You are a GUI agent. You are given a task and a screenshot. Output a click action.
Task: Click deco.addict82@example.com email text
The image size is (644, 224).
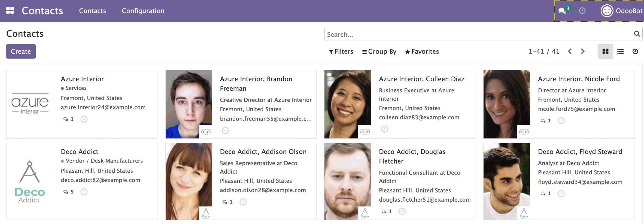(x=101, y=180)
